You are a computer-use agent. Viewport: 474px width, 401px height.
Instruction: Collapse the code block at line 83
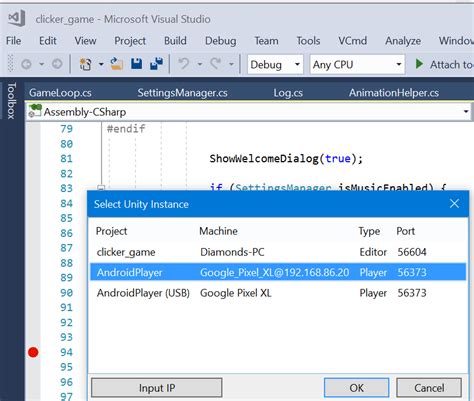(101, 188)
